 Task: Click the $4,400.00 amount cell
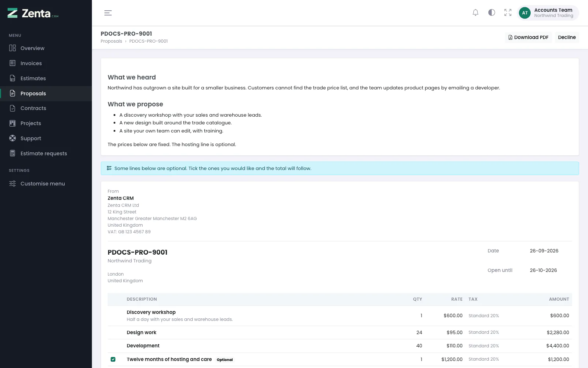pyautogui.click(x=557, y=346)
